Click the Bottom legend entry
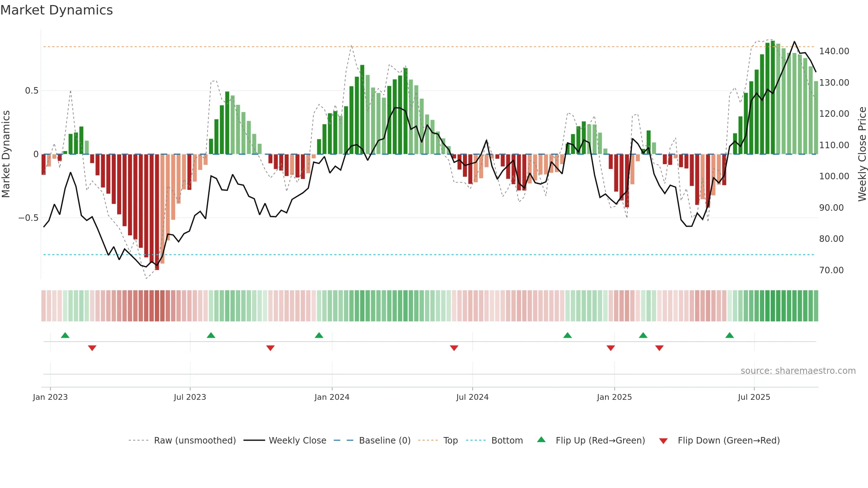868x488 pixels. [494, 440]
